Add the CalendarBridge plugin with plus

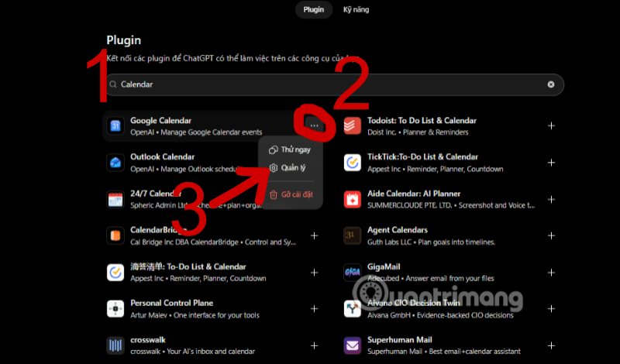pos(315,236)
